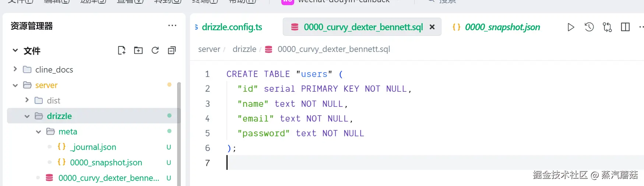Image resolution: width=644 pixels, height=186 pixels.
Task: Create a new file in explorer
Action: pos(122,50)
